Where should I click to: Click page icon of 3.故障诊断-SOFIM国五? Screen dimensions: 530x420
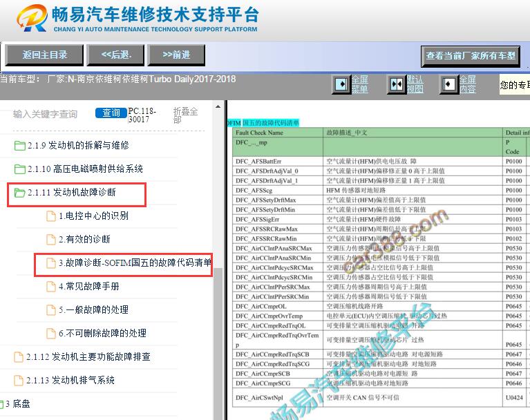pyautogui.click(x=51, y=263)
